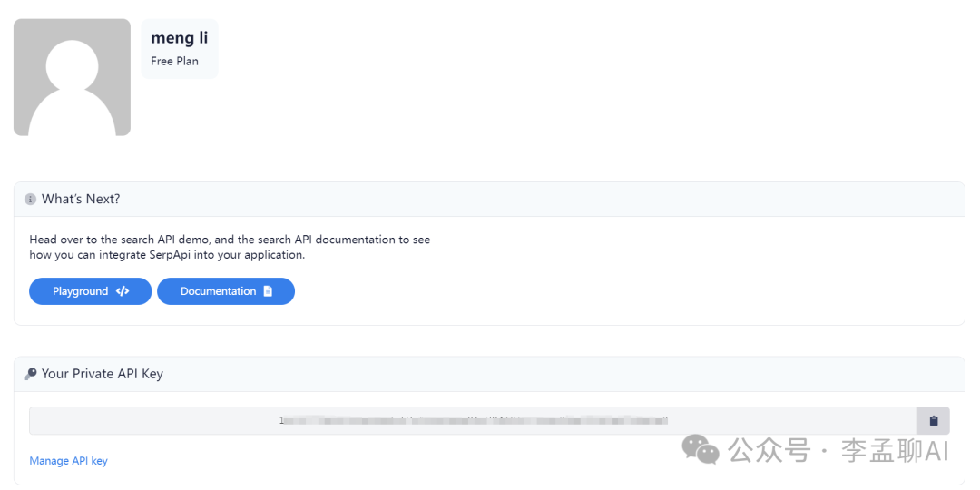Click the 'meng li' account name
This screenshot has height=490, width=980.
(x=180, y=38)
